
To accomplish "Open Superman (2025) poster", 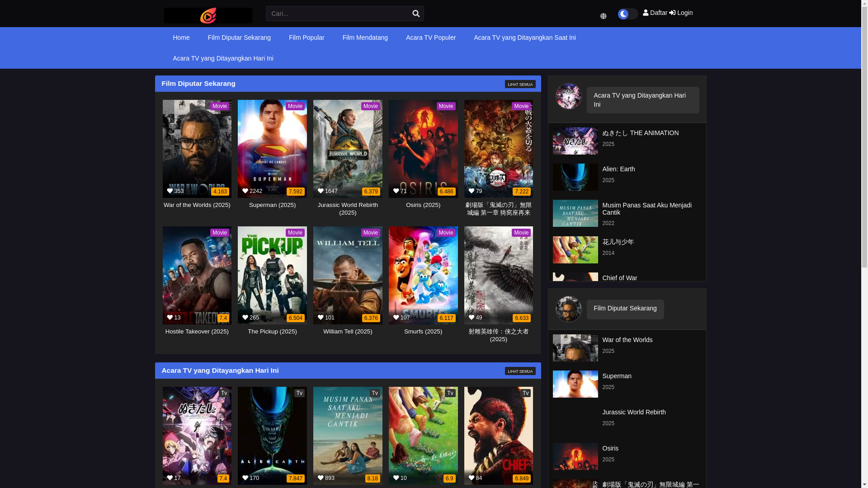I will 272,149.
